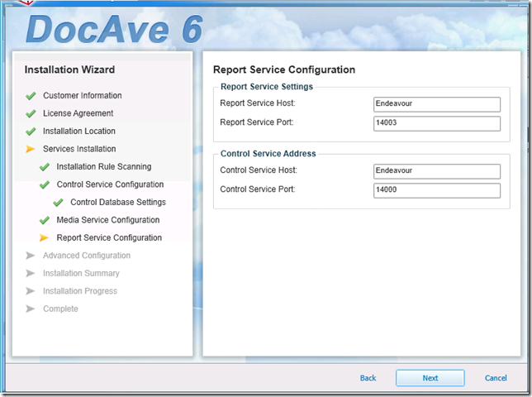Click the "Control Service Host:" label

pos(259,170)
